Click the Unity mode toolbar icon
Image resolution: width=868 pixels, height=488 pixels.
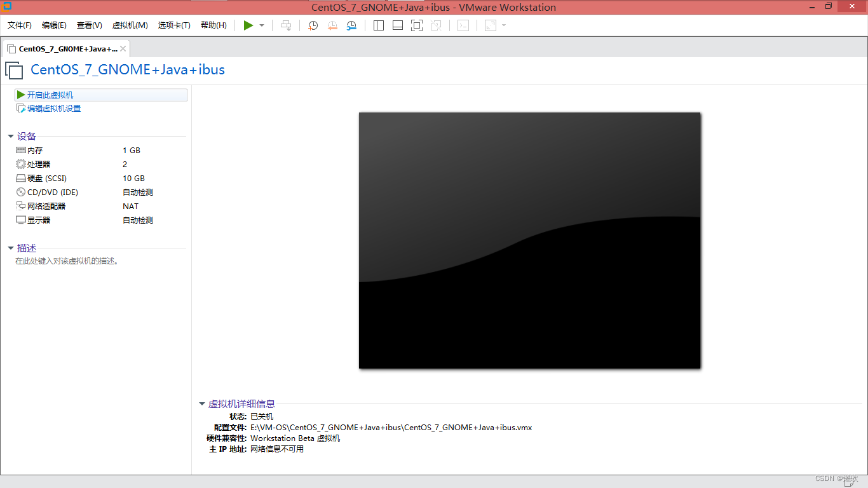(436, 25)
